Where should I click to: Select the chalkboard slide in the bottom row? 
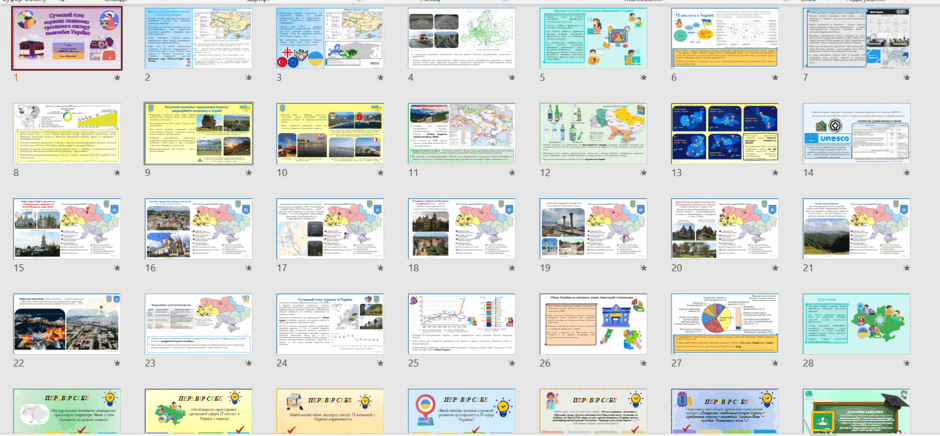click(x=856, y=411)
